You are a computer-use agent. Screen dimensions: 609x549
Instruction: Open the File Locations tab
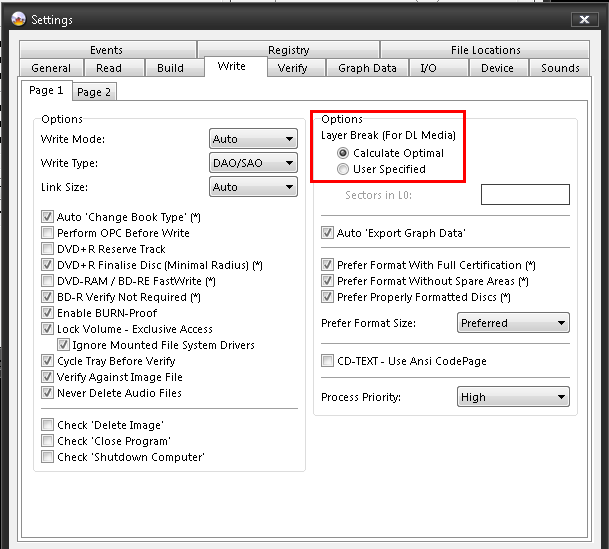tap(485, 50)
